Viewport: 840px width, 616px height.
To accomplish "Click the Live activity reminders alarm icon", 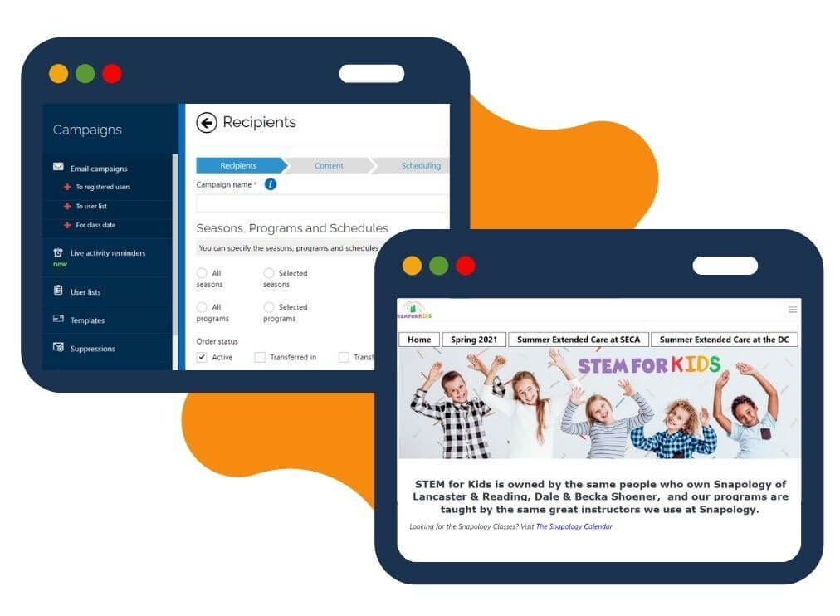I will (x=58, y=252).
